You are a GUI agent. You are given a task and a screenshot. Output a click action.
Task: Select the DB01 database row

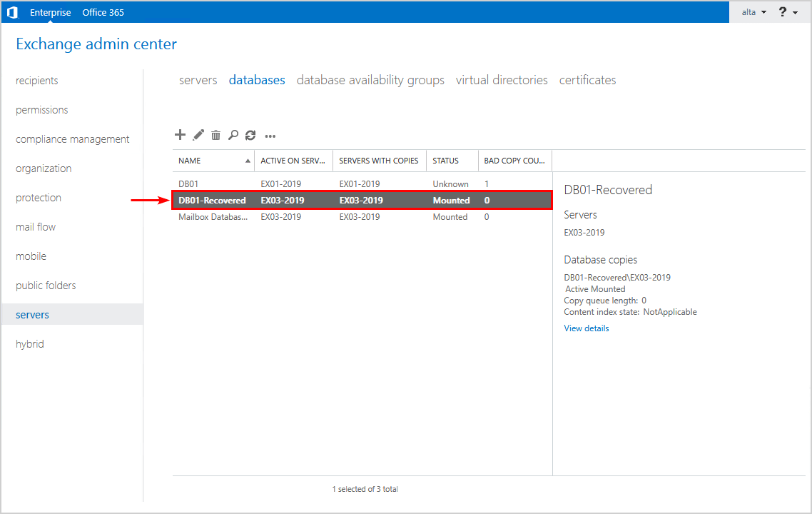pyautogui.click(x=188, y=184)
